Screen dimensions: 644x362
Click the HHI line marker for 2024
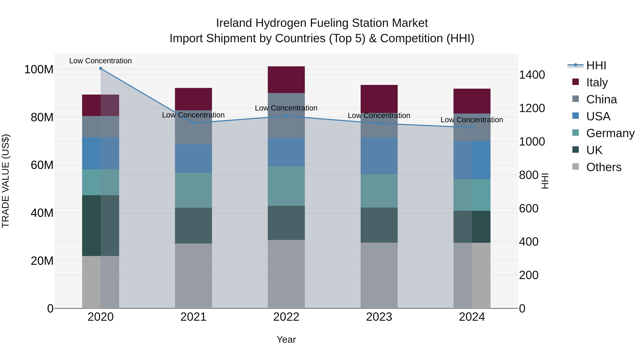coord(472,128)
